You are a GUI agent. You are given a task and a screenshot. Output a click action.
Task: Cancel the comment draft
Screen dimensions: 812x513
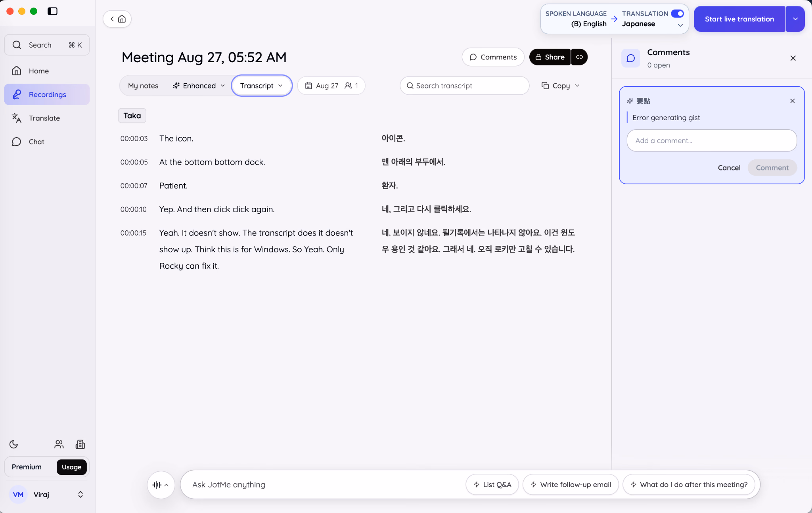click(729, 168)
